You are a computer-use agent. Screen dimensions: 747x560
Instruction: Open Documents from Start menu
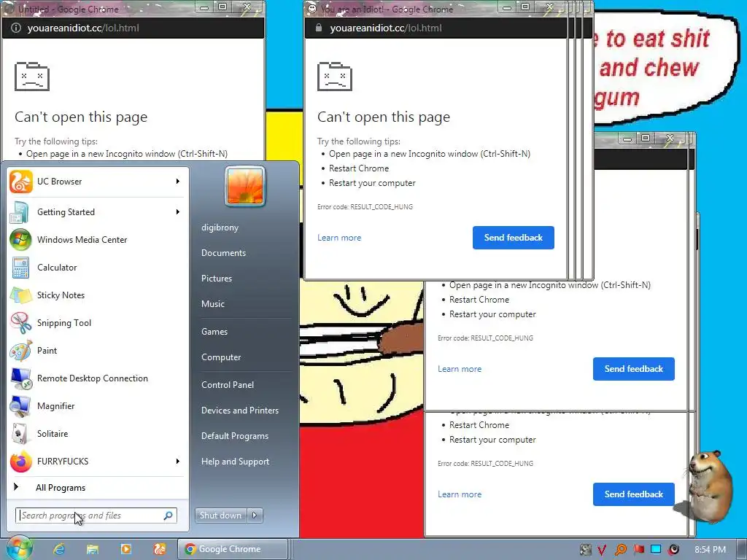point(223,253)
